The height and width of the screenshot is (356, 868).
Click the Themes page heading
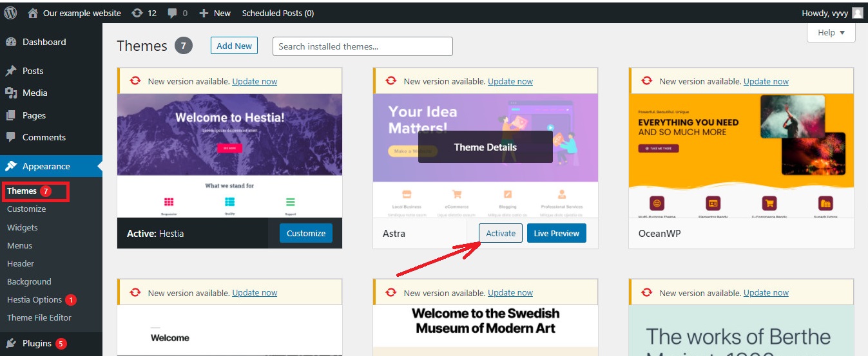pyautogui.click(x=142, y=46)
